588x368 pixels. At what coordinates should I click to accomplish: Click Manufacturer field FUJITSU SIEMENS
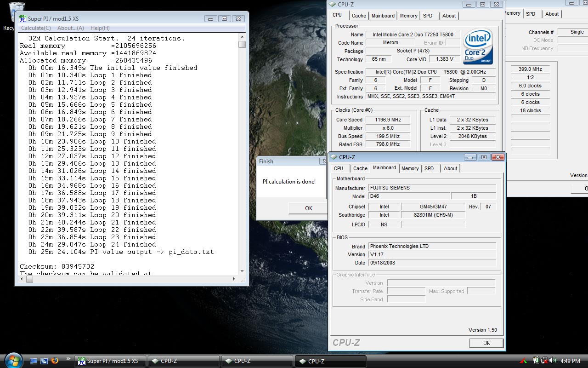432,188
